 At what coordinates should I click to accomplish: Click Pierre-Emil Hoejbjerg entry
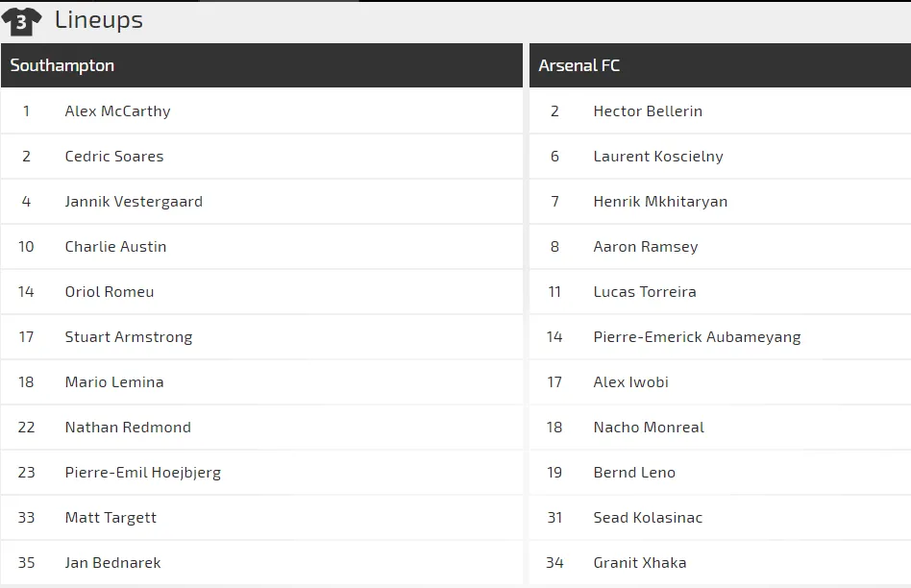pyautogui.click(x=143, y=473)
